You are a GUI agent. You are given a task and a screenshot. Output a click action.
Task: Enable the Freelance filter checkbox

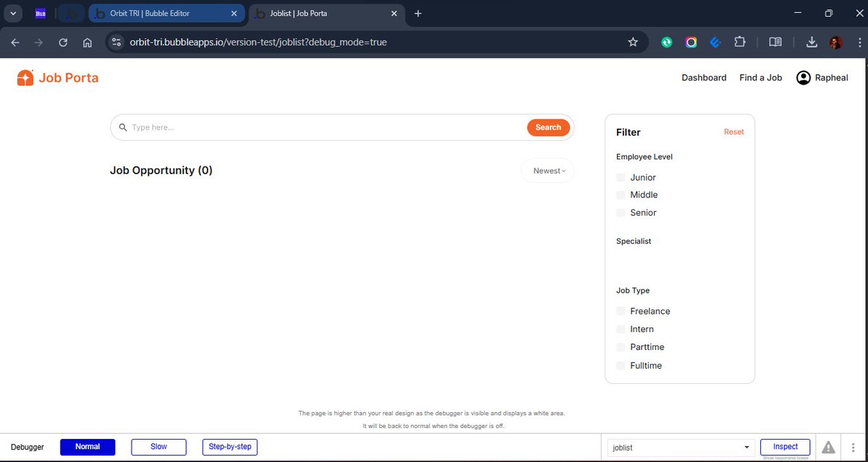tap(621, 311)
